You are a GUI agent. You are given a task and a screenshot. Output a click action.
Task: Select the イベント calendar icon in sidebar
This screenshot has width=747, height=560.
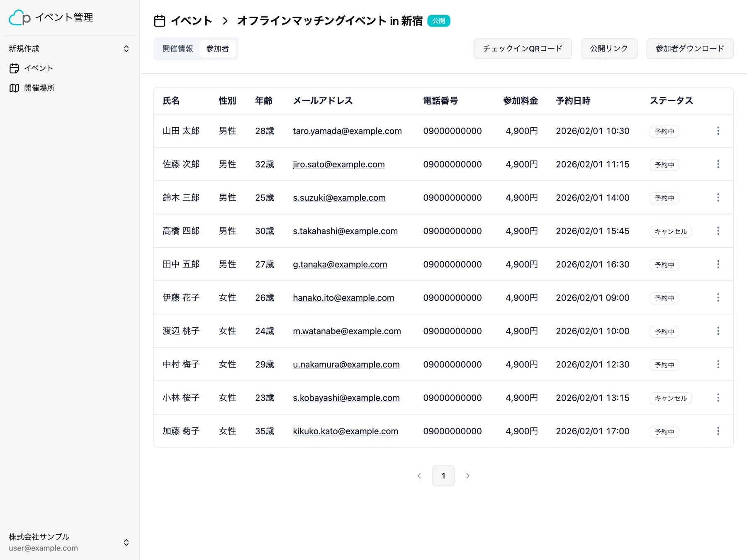click(14, 68)
